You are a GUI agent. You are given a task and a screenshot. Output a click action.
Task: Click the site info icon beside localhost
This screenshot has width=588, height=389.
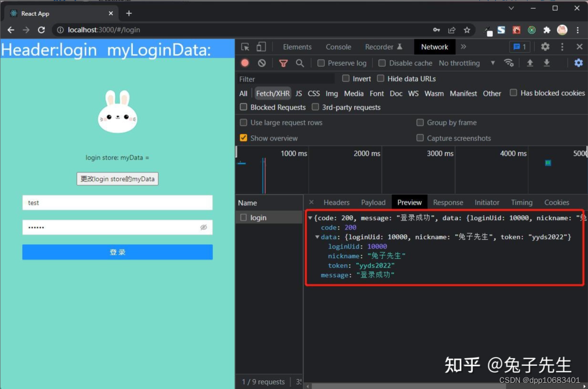60,30
